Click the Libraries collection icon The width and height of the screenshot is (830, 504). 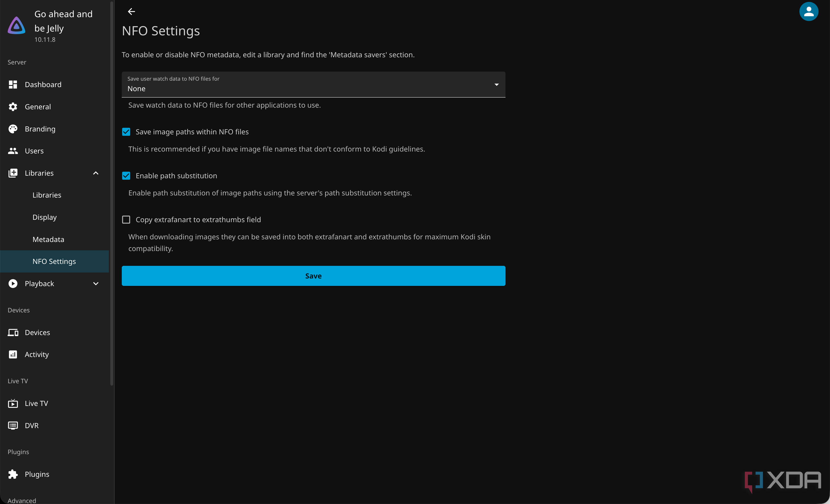click(x=13, y=173)
